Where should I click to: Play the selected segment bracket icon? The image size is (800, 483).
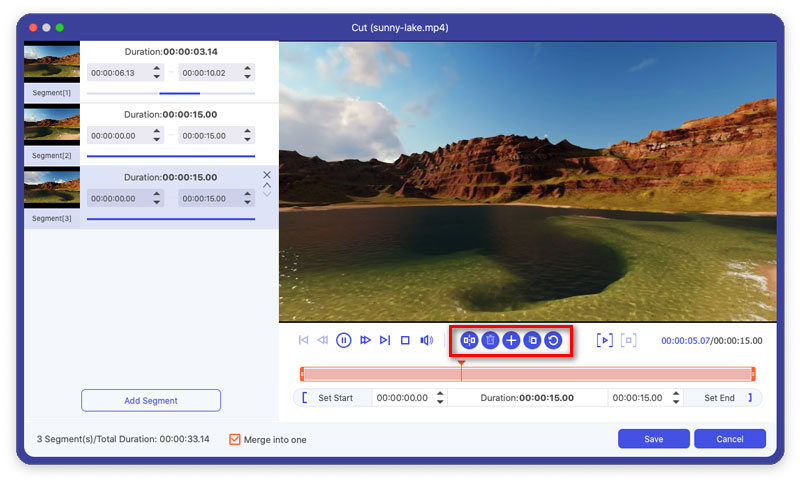(604, 341)
